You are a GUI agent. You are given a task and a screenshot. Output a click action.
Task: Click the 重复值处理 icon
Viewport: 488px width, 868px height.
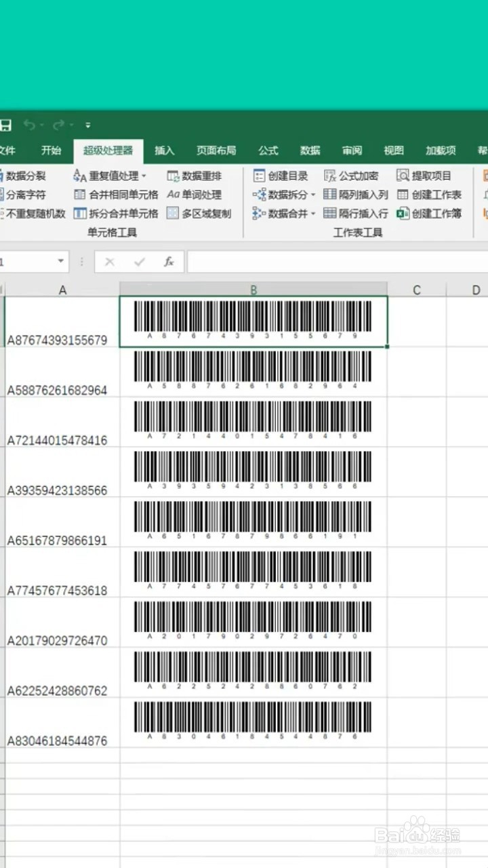(x=80, y=176)
